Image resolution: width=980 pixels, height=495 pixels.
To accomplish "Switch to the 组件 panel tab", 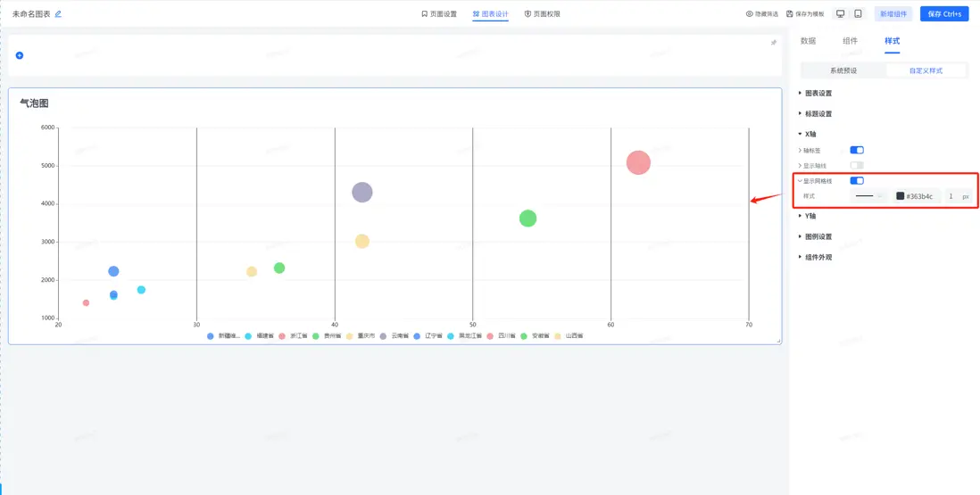I will 850,41.
